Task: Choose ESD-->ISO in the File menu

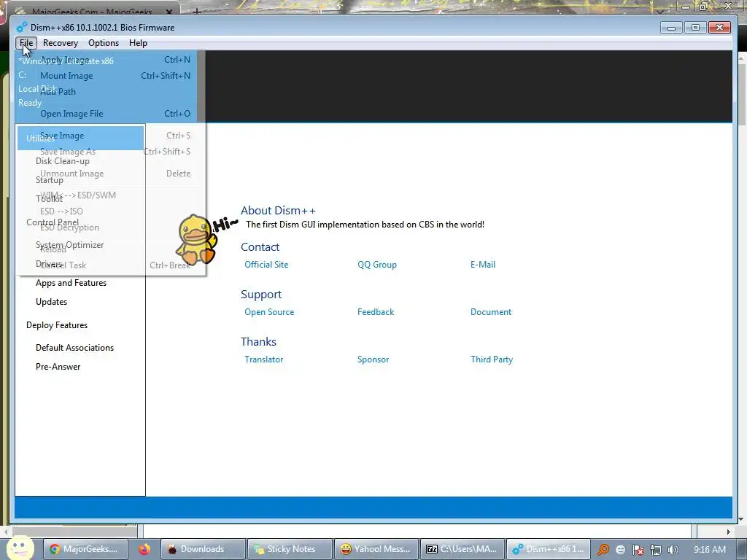Action: 111,211
